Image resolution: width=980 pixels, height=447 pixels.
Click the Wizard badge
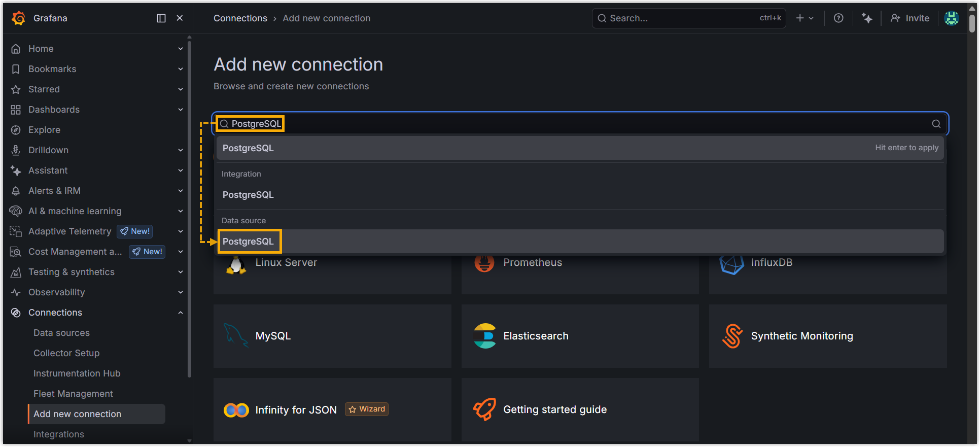click(367, 409)
